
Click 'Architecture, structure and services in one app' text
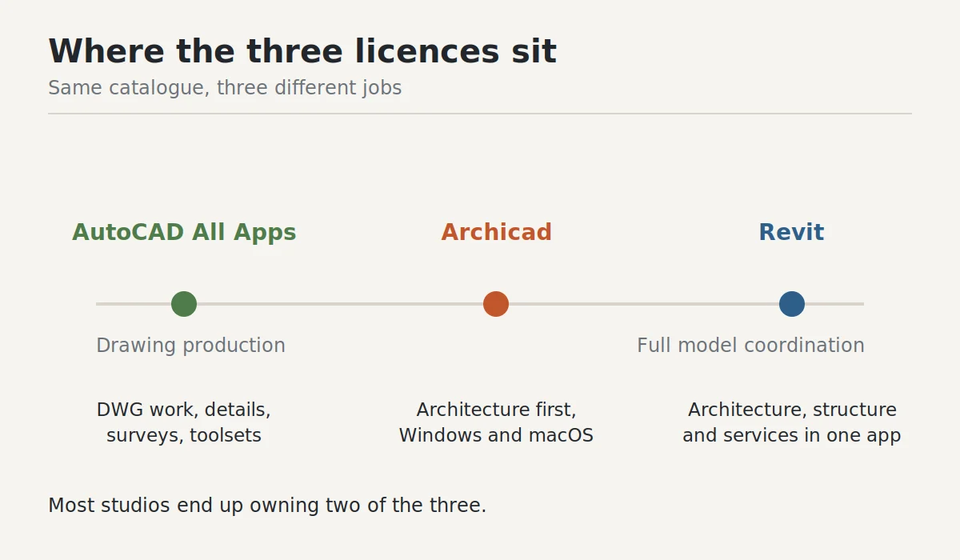point(792,422)
